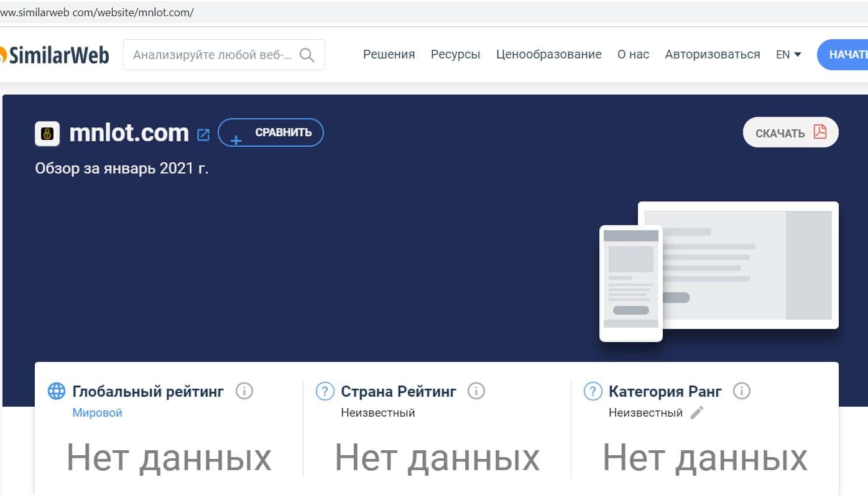Click the browser address bar URL
This screenshot has width=868, height=495.
point(97,12)
